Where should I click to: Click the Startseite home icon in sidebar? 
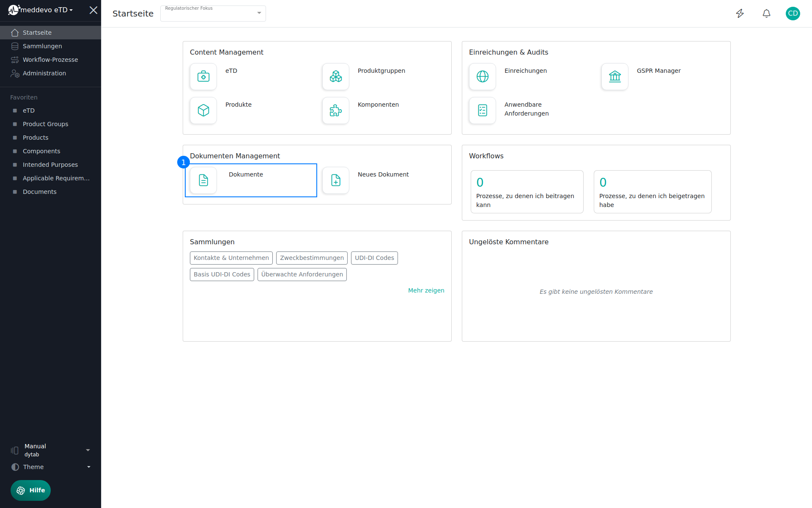tap(15, 33)
